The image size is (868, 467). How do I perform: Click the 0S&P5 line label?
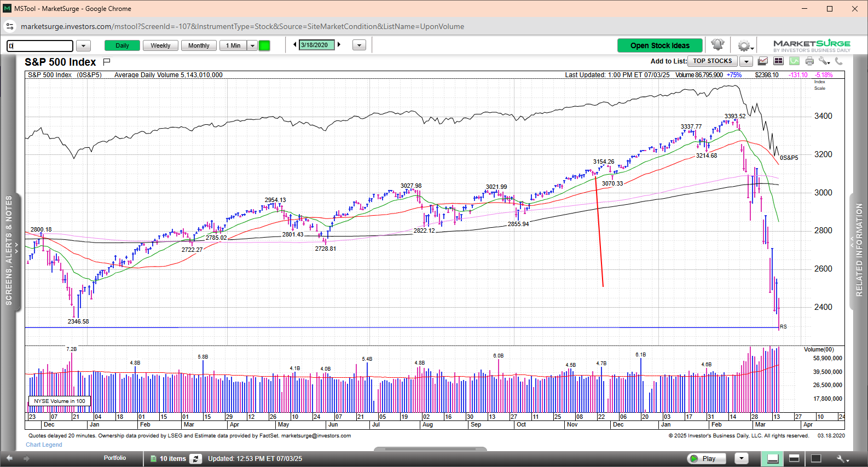pyautogui.click(x=789, y=158)
